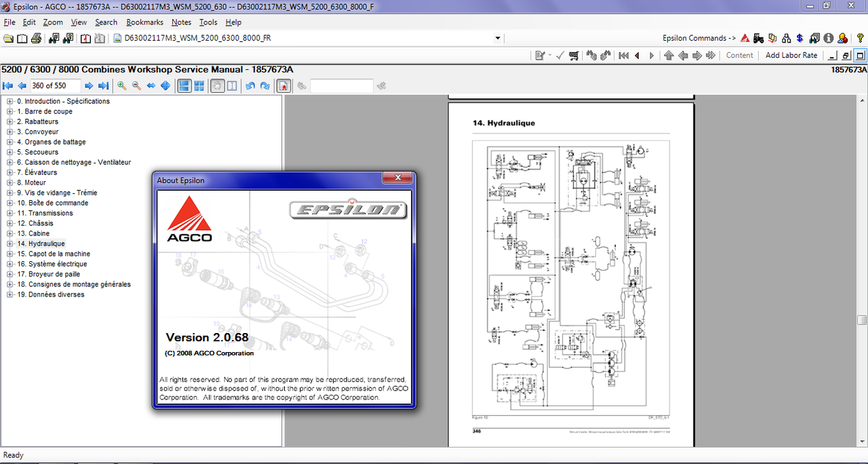Expand the 19. Données diverses node
This screenshot has width=868, height=464.
(x=10, y=294)
